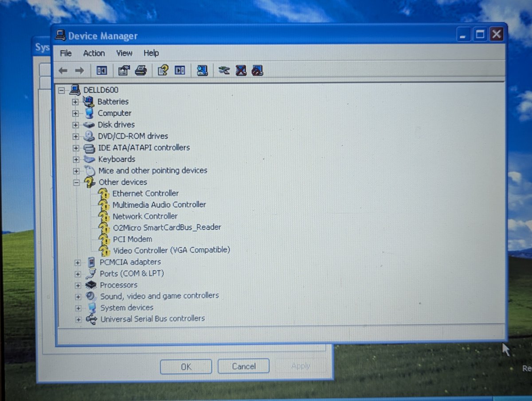
Task: Click the warning icon next to Ethernet Controller
Action: click(x=104, y=193)
